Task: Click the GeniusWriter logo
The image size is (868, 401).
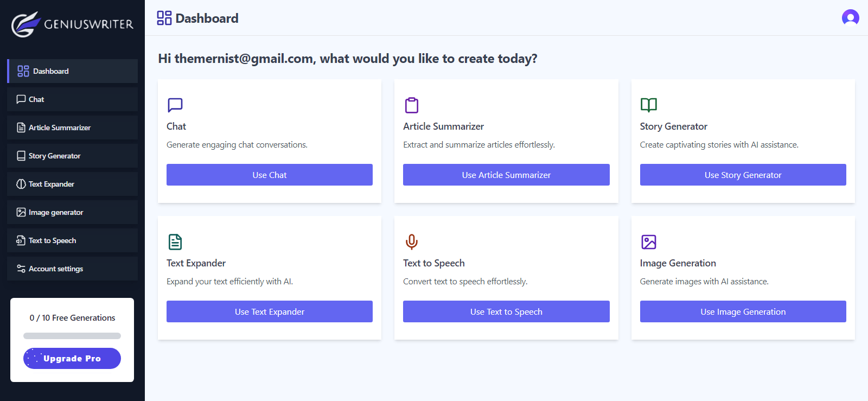Action: pyautogui.click(x=71, y=24)
